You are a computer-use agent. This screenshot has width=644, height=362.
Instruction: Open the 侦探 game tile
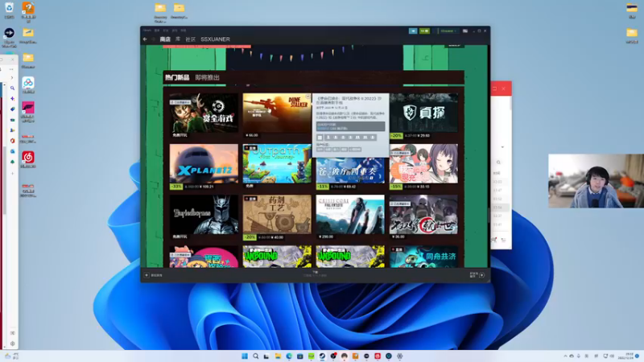(x=423, y=113)
